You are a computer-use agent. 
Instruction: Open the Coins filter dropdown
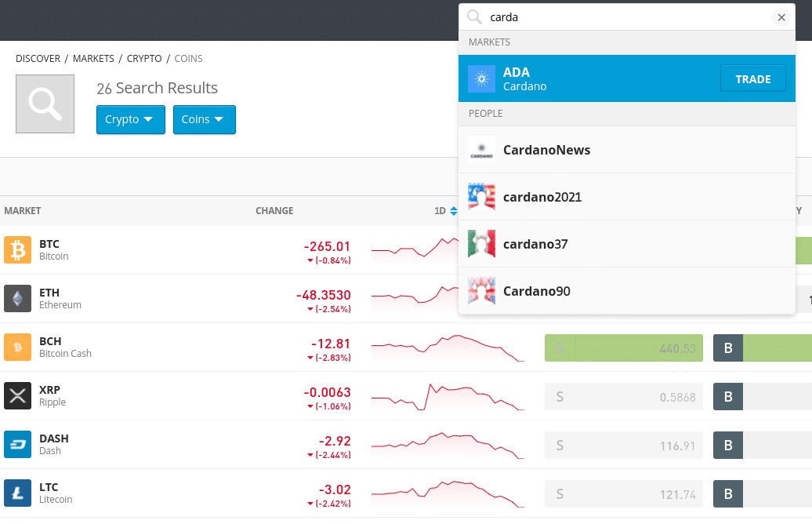[204, 120]
